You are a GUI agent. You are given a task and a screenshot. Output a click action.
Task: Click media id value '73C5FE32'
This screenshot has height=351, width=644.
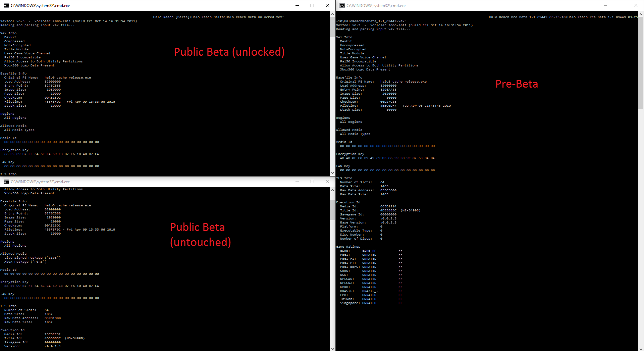52,334
